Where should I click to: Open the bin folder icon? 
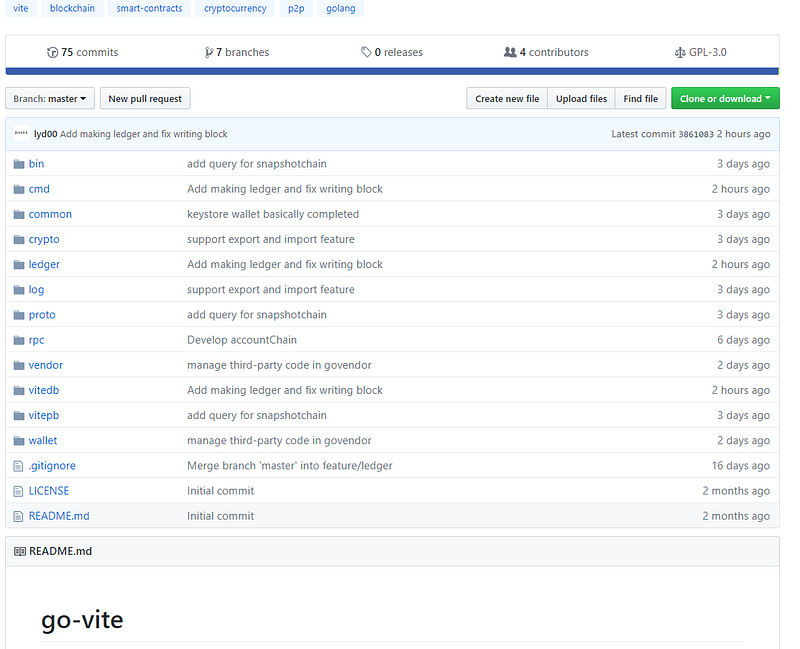(x=19, y=164)
